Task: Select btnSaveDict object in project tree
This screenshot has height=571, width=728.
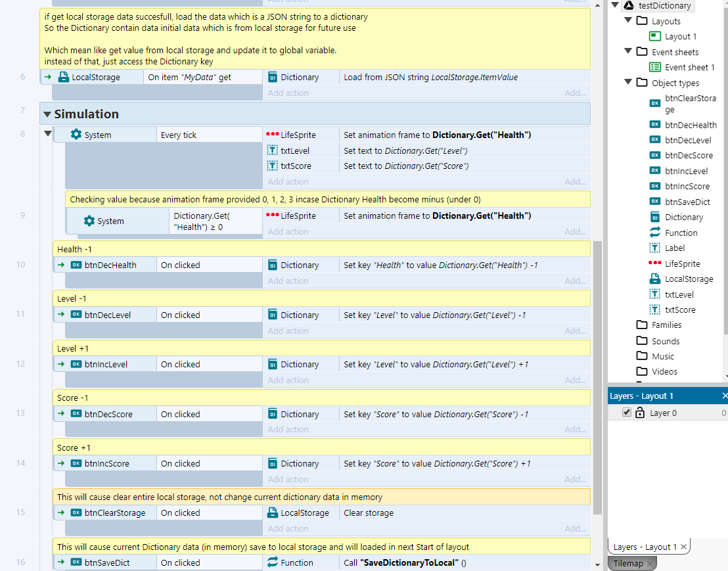Action: (x=687, y=202)
